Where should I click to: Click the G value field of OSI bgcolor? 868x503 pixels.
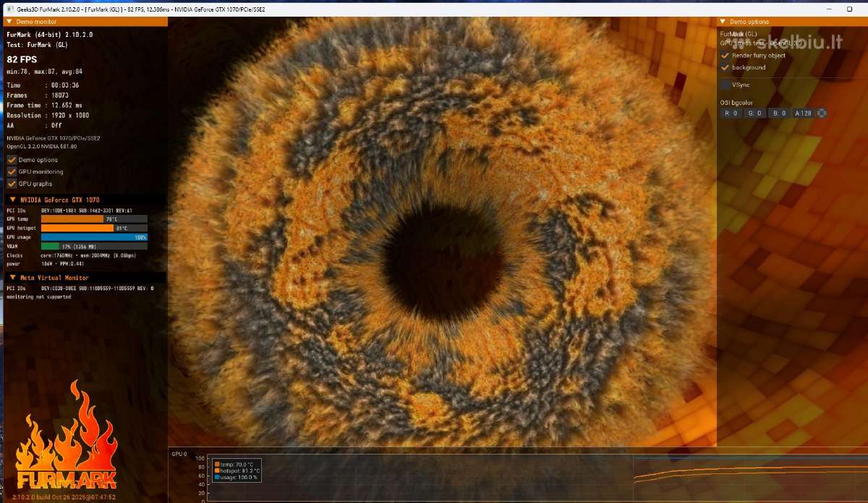(754, 114)
